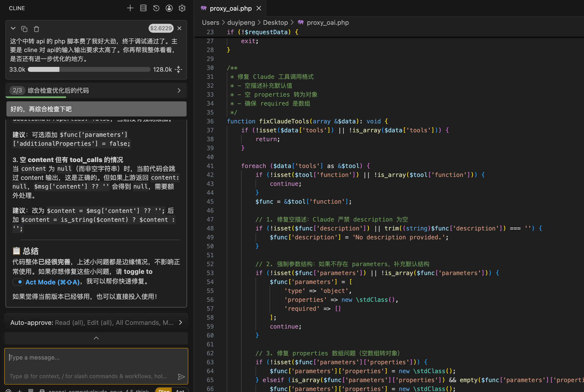
Task: Click the CLINE panel title
Action: 17,8
